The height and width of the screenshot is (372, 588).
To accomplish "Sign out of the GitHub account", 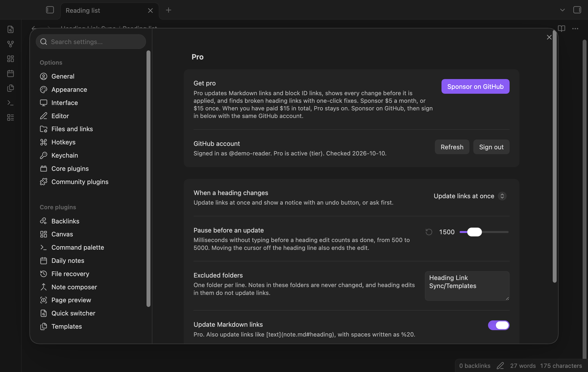I will click(x=491, y=147).
